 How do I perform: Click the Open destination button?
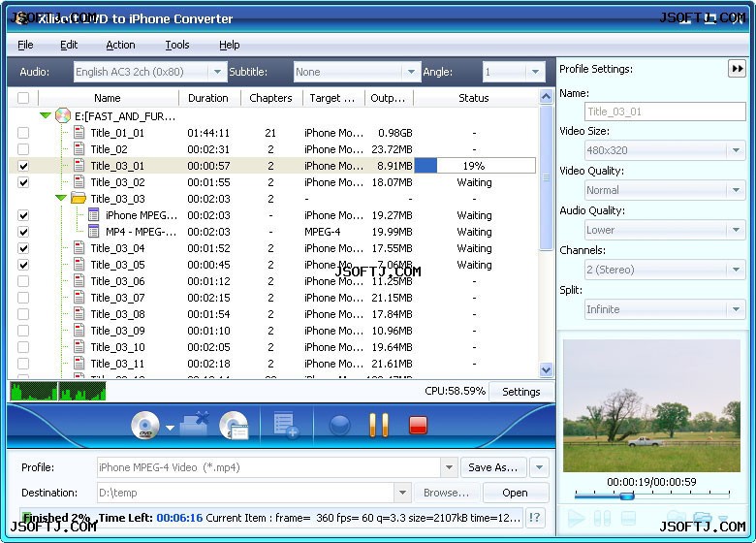point(515,493)
